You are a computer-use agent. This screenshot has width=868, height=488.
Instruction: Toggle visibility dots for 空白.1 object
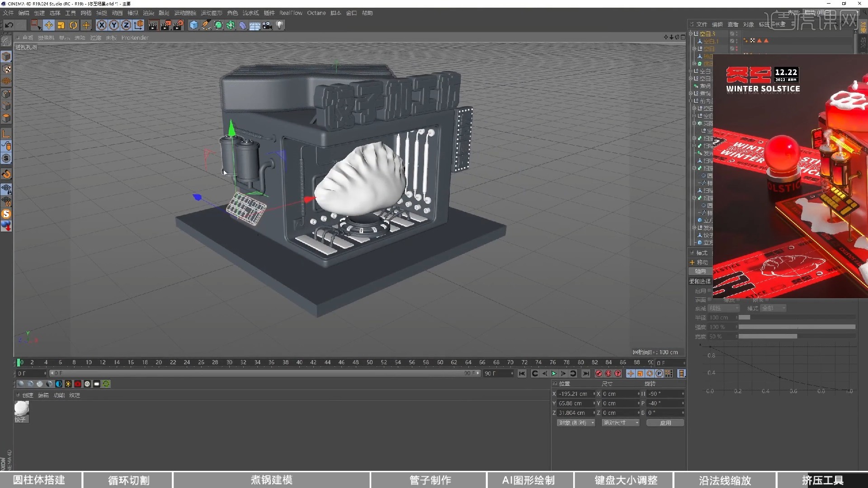pyautogui.click(x=736, y=41)
